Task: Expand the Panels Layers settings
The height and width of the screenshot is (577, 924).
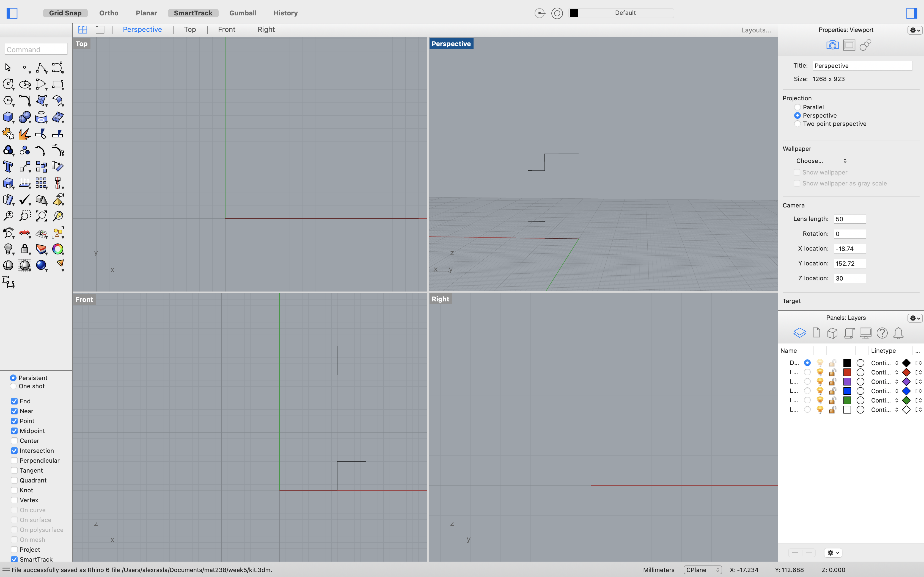Action: click(x=915, y=318)
